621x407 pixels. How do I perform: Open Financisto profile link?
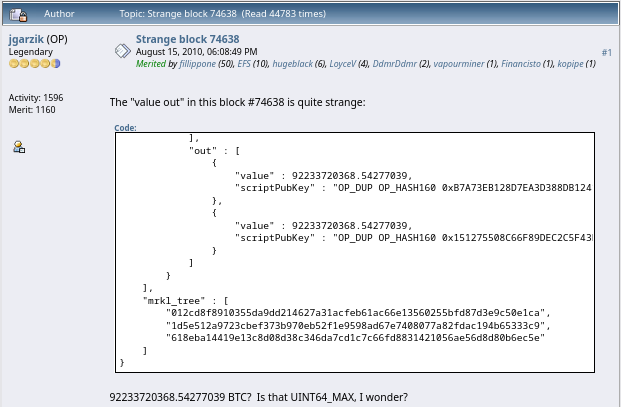point(521,64)
